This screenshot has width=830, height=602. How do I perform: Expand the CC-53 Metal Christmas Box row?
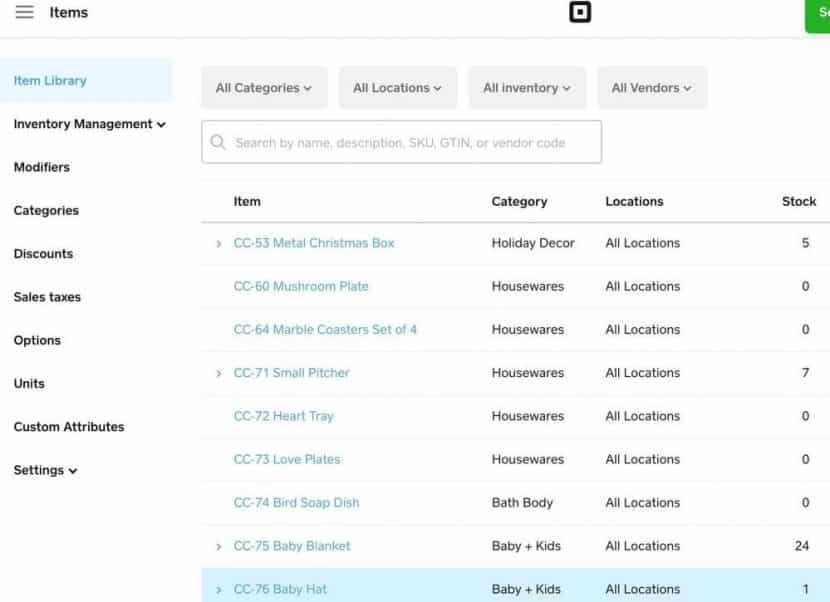tap(219, 243)
